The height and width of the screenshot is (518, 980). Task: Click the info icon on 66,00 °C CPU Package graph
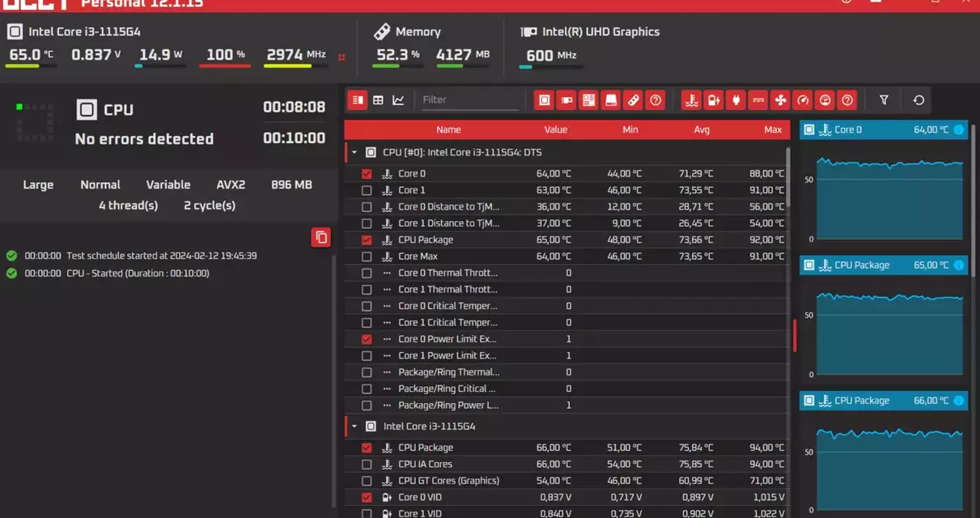pos(959,401)
